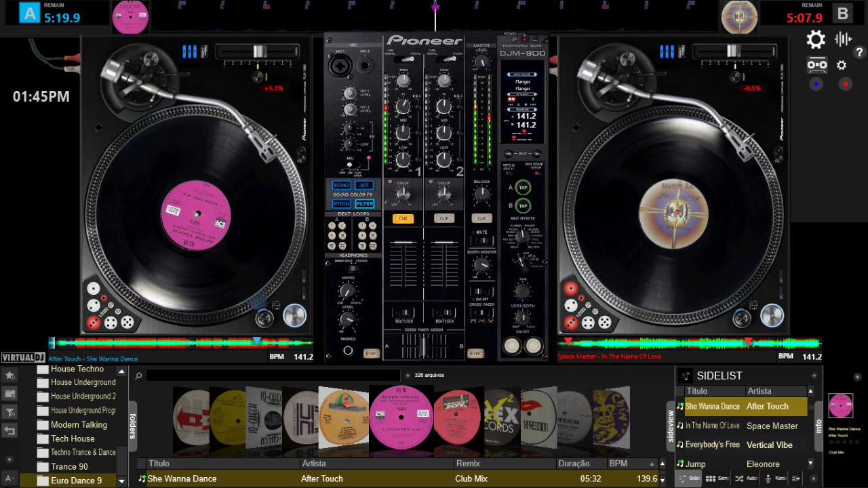The width and height of the screenshot is (868, 488).
Task: Click the favorites star icon in browser sidebar
Action: 9,374
